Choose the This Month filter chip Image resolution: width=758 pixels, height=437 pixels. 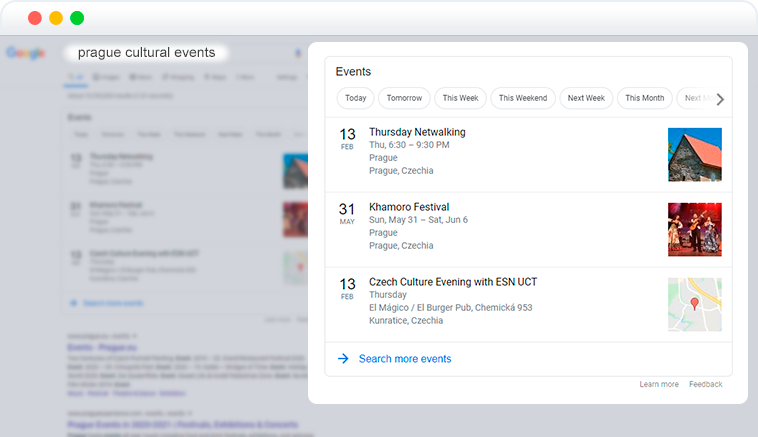tap(644, 98)
